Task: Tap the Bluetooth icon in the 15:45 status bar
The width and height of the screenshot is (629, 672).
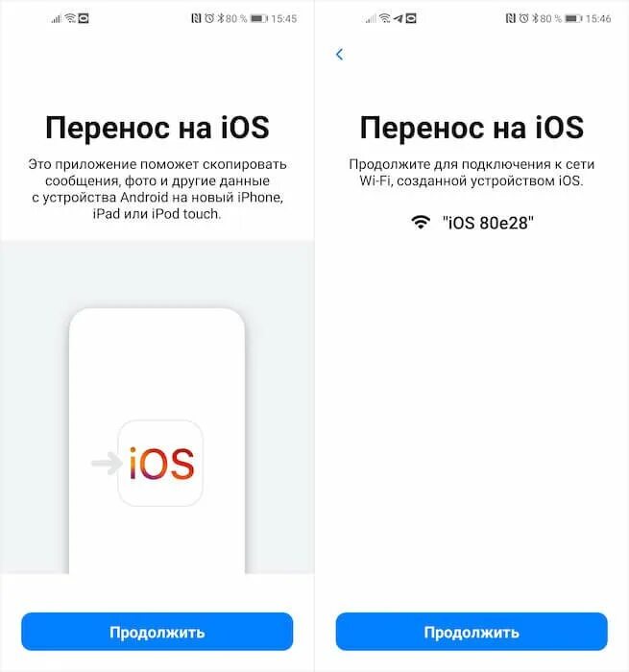Action: (x=220, y=18)
